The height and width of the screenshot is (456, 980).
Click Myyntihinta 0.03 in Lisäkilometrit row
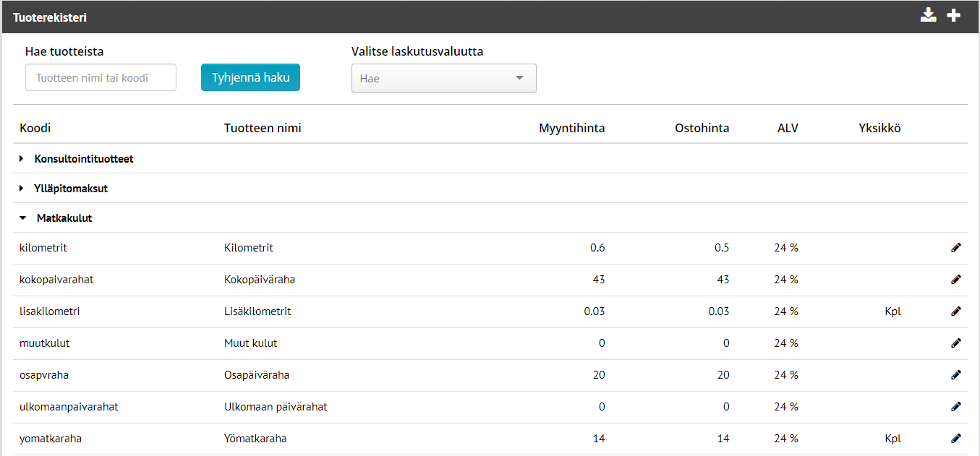coord(595,311)
